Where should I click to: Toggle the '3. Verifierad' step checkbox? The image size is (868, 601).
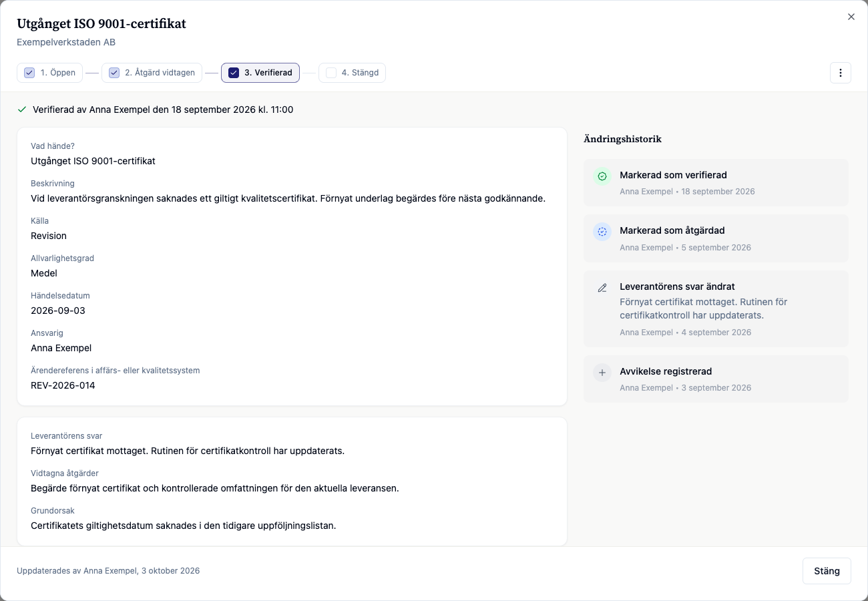tap(234, 73)
